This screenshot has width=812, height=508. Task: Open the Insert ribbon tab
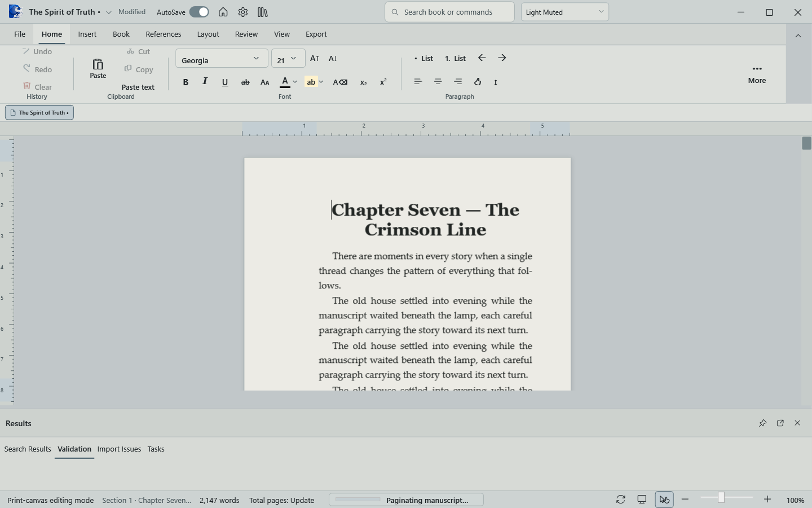87,34
